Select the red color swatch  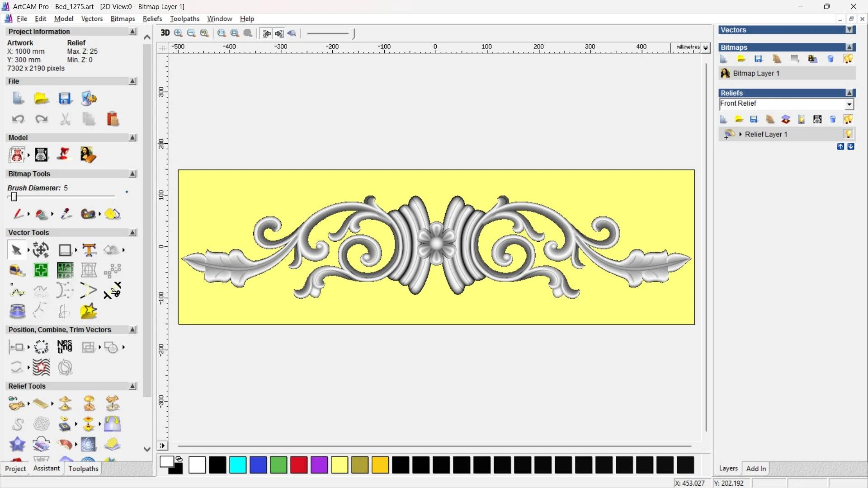(299, 465)
